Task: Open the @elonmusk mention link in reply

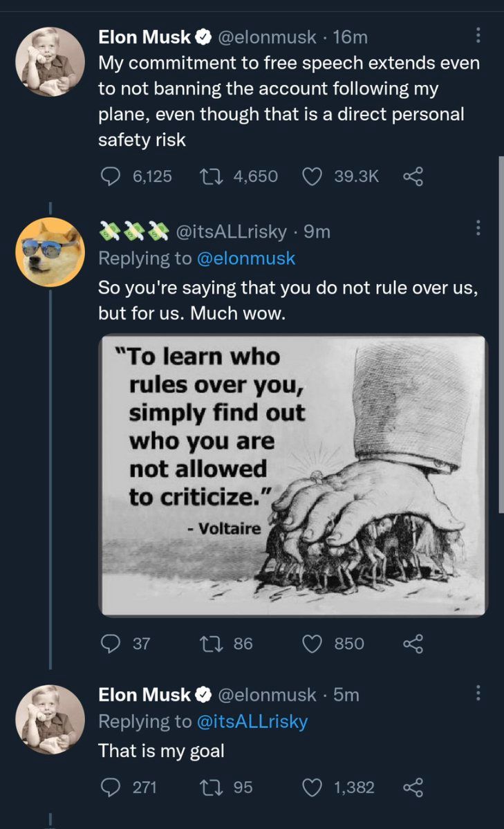Action: [246, 259]
